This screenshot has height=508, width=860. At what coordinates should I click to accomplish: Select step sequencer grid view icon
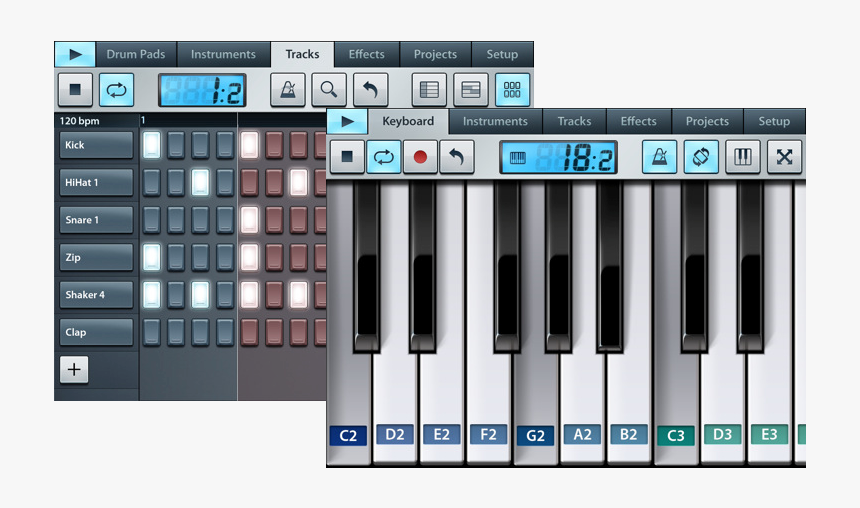[512, 89]
